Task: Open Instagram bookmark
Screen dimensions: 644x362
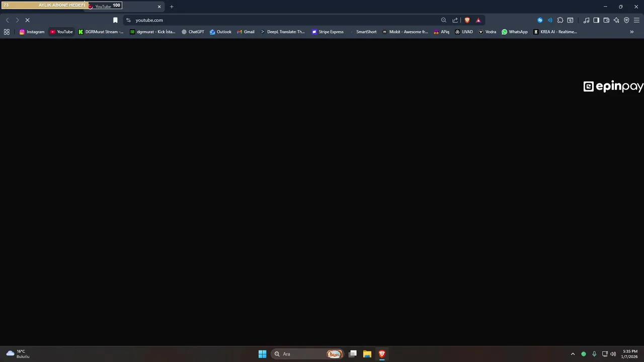Action: pyautogui.click(x=32, y=32)
